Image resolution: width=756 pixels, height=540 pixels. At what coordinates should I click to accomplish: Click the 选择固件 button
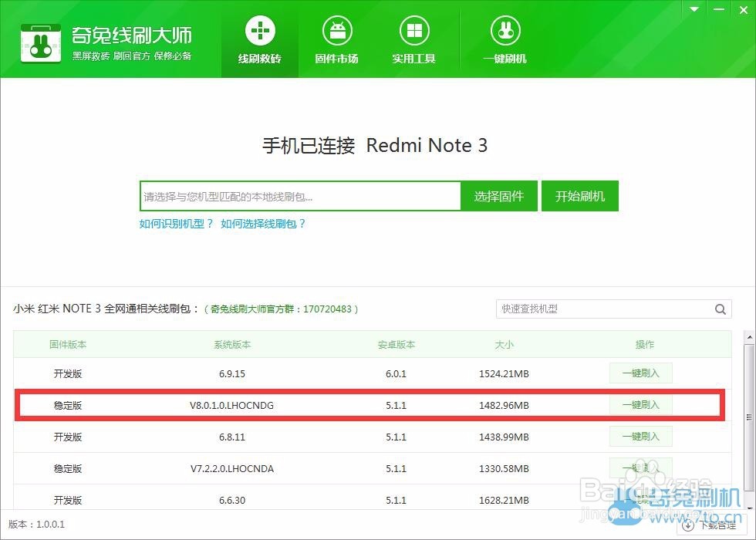click(x=499, y=196)
